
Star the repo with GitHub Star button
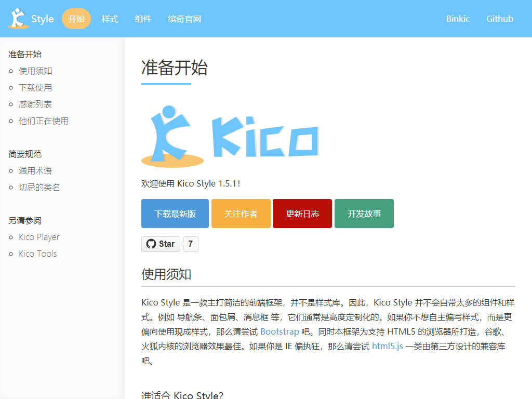click(x=161, y=244)
